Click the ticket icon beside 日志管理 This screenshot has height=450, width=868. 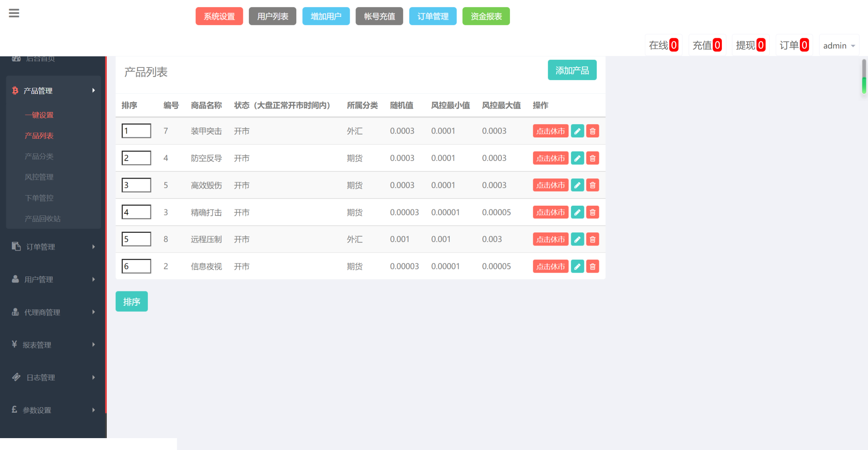pyautogui.click(x=16, y=377)
